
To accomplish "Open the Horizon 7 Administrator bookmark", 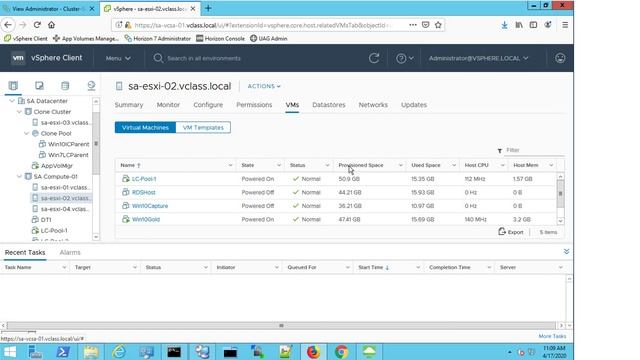I will pos(158,38).
